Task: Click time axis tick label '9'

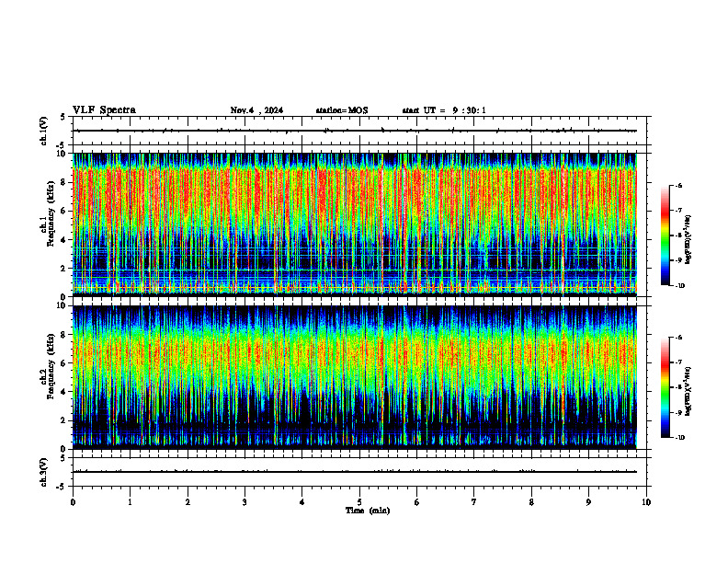Action: (588, 502)
